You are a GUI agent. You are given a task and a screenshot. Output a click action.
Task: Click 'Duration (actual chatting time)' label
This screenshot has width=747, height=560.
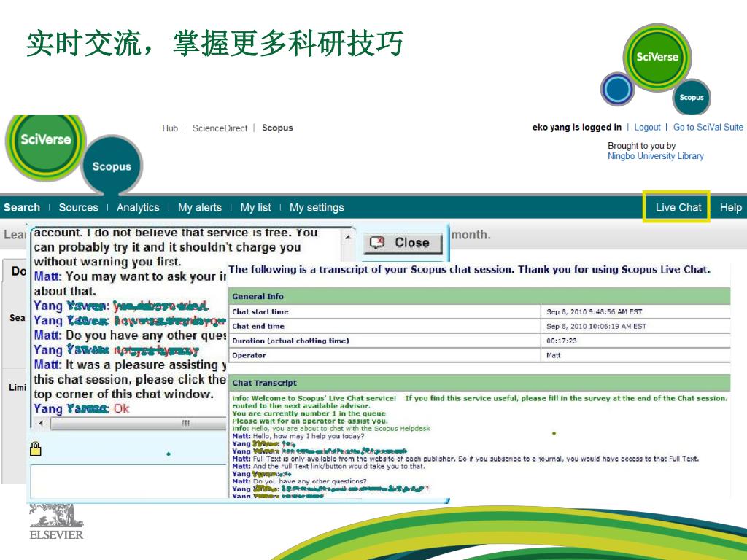pyautogui.click(x=290, y=341)
